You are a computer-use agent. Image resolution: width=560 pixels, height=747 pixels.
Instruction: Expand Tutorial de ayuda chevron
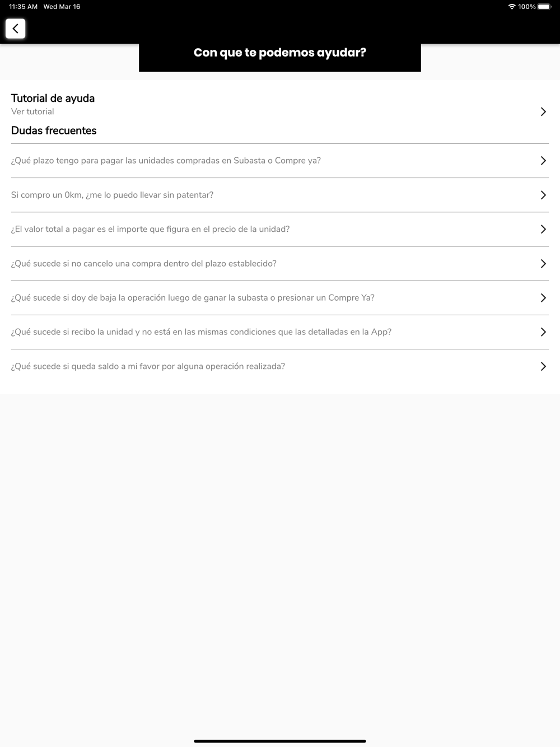pyautogui.click(x=543, y=111)
